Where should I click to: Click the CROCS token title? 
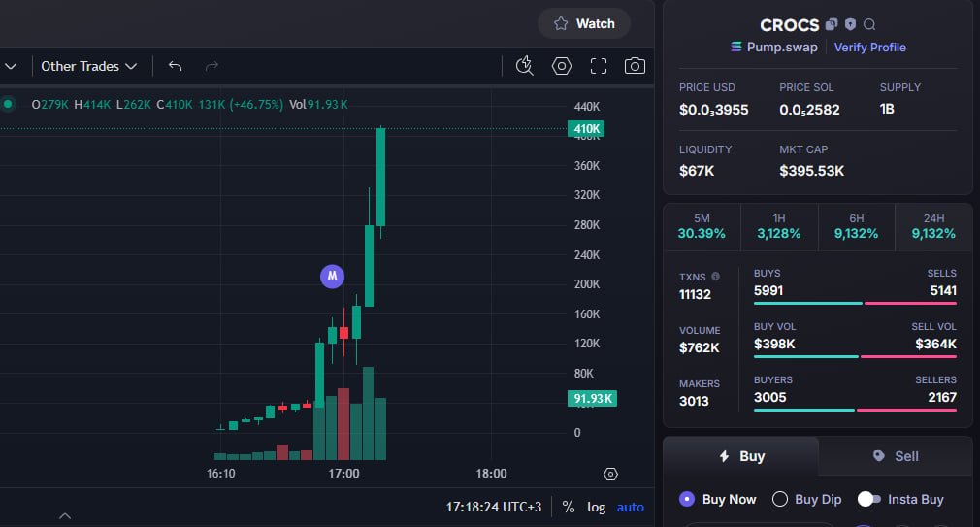pos(790,25)
